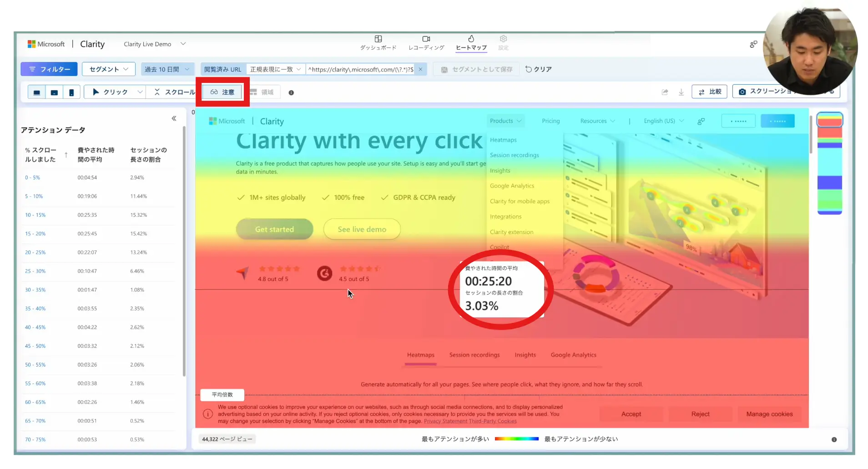The image size is (868, 469).
Task: Click the share heatmap icon
Action: point(665,92)
